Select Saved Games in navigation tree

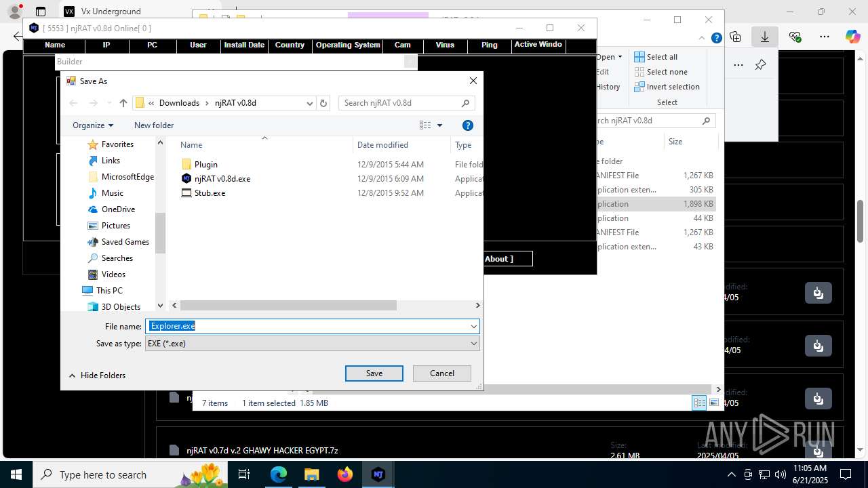pos(125,242)
